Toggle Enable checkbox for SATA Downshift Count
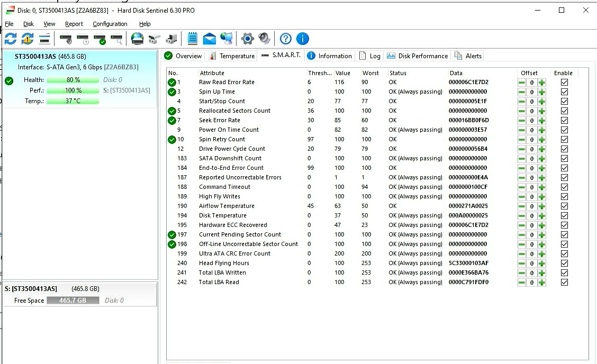This screenshot has width=597, height=364. click(564, 158)
